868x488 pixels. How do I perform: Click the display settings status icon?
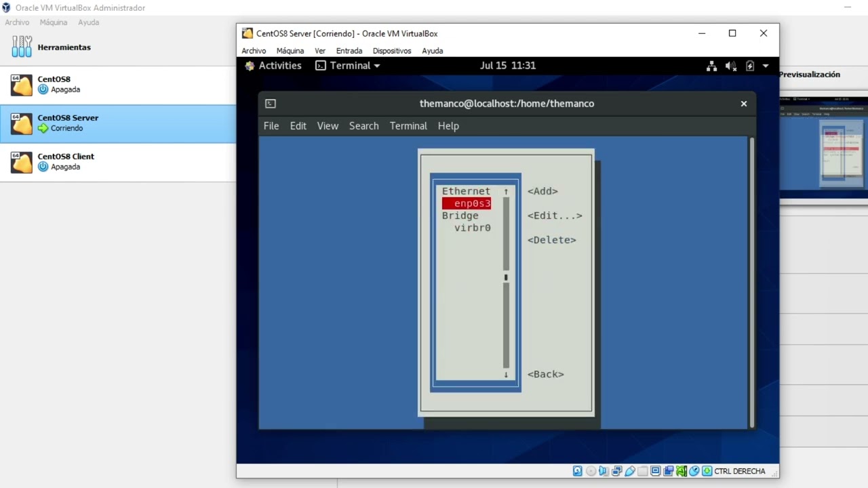pos(655,471)
